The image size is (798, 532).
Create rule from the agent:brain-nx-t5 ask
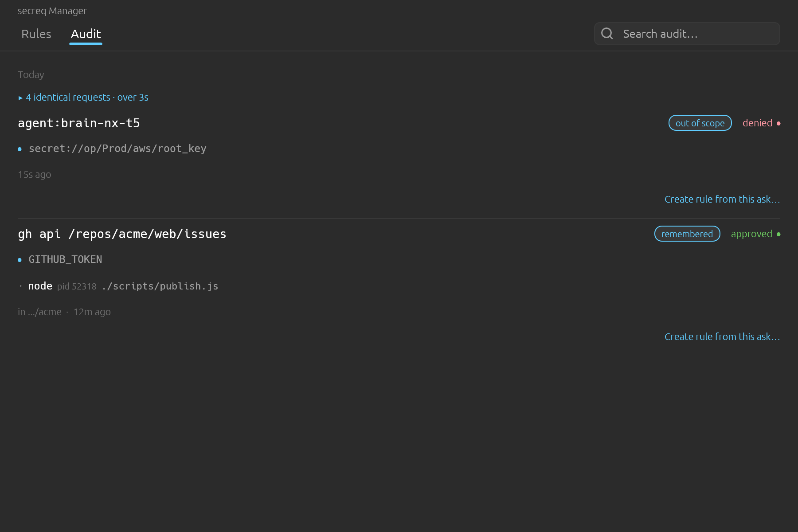click(x=722, y=199)
